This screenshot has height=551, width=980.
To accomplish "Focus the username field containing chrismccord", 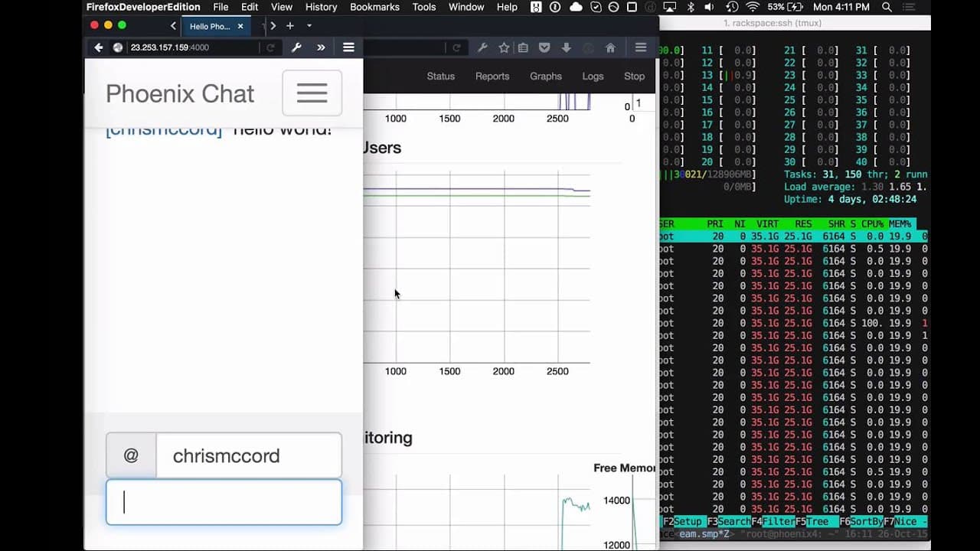I will (249, 455).
